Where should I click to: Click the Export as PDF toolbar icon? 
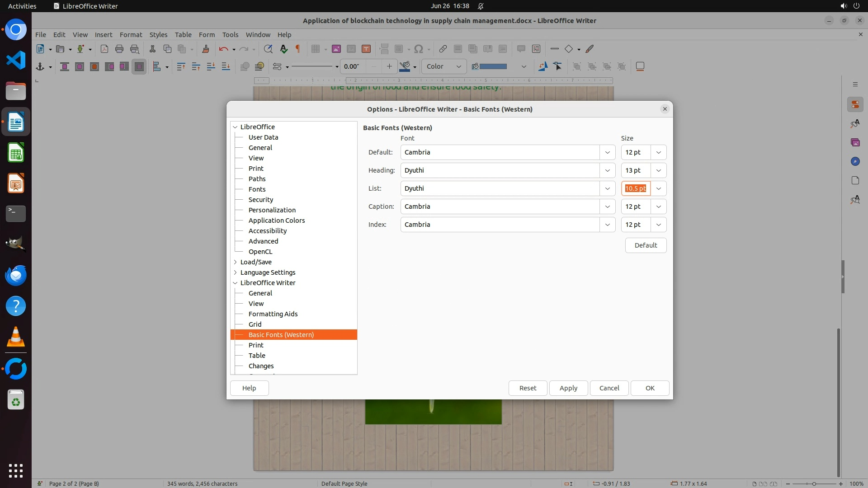[104, 49]
